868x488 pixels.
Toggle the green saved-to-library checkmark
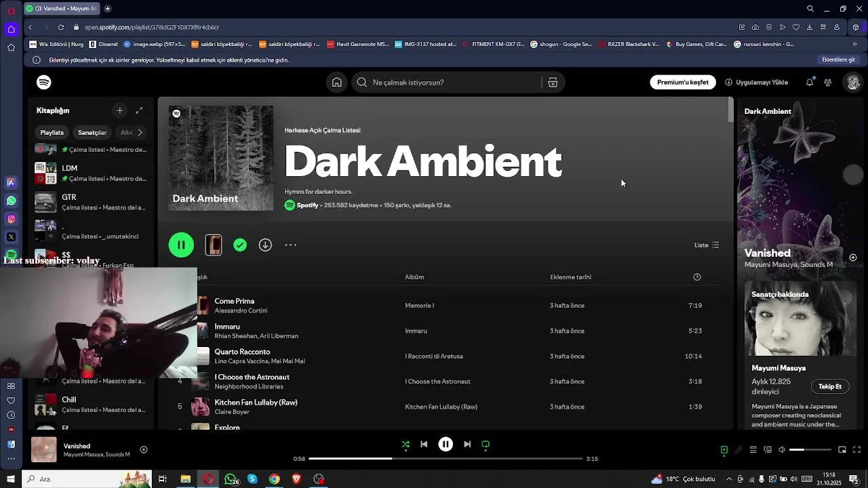pos(240,245)
